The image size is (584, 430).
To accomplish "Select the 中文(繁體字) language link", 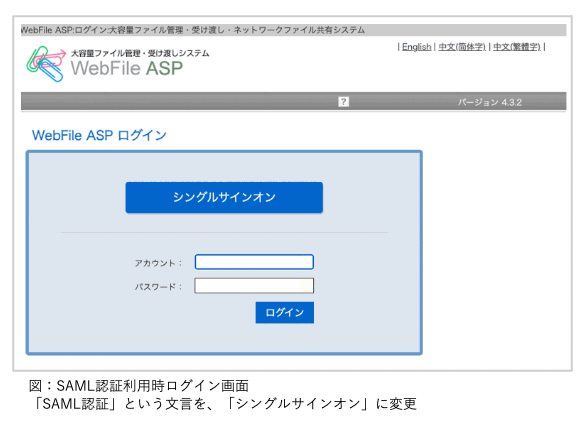I will coord(517,47).
